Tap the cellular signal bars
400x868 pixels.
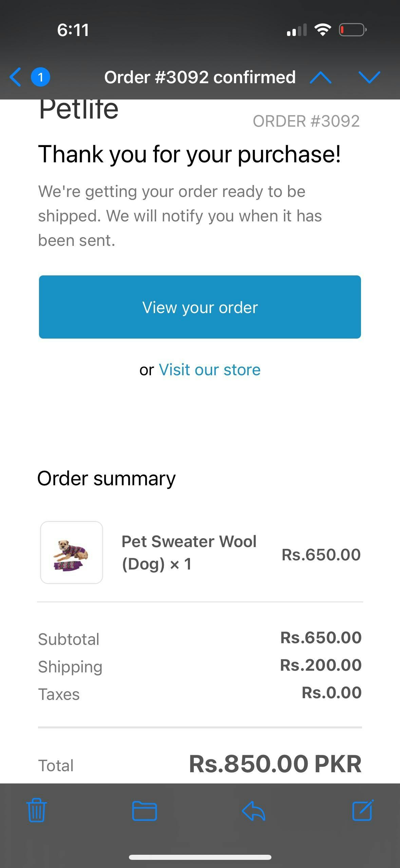click(297, 30)
